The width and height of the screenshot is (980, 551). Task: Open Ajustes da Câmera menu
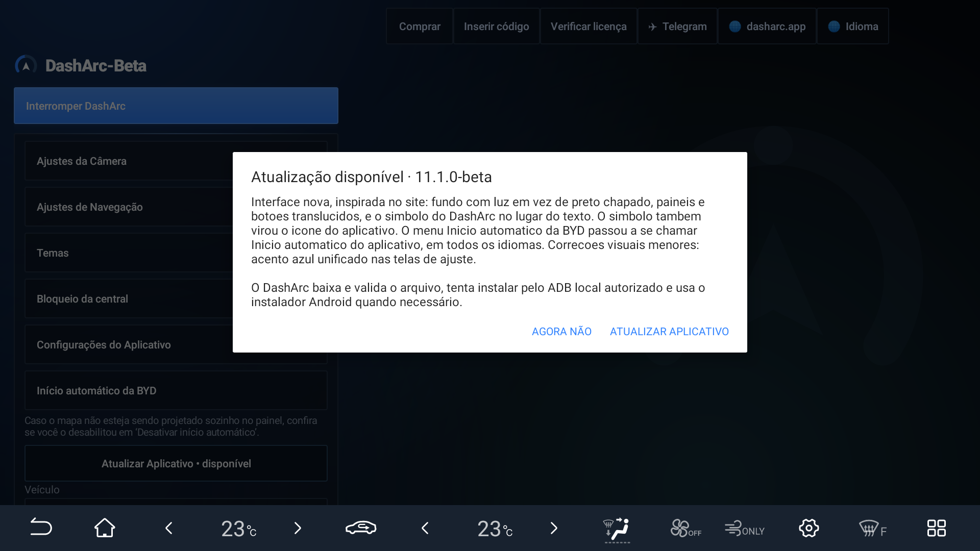[x=176, y=161]
